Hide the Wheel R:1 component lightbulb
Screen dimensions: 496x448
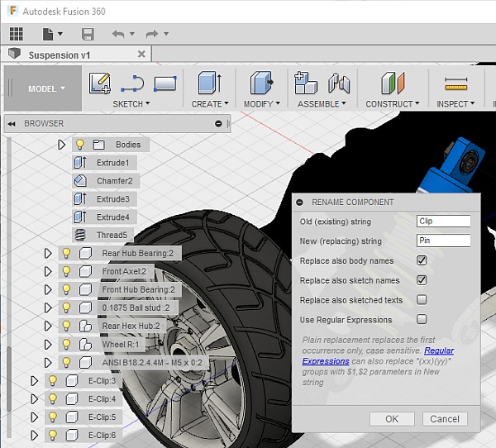[x=65, y=344]
